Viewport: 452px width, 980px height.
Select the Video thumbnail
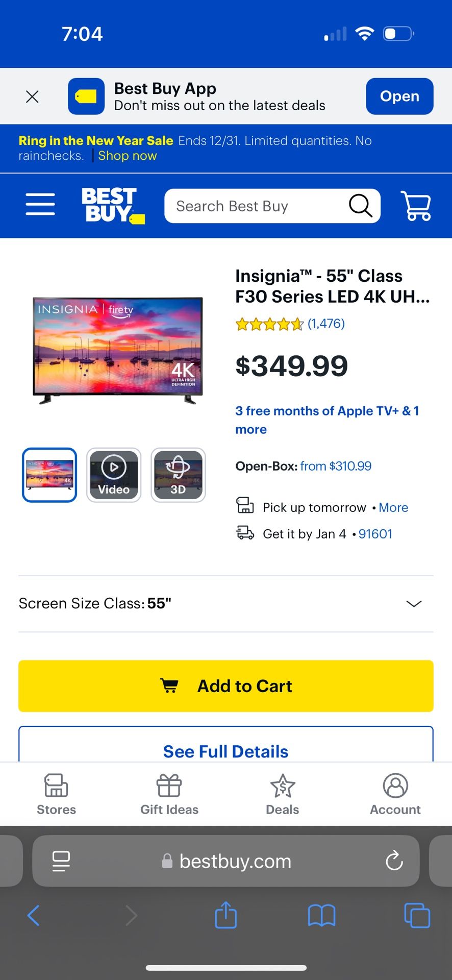point(114,475)
